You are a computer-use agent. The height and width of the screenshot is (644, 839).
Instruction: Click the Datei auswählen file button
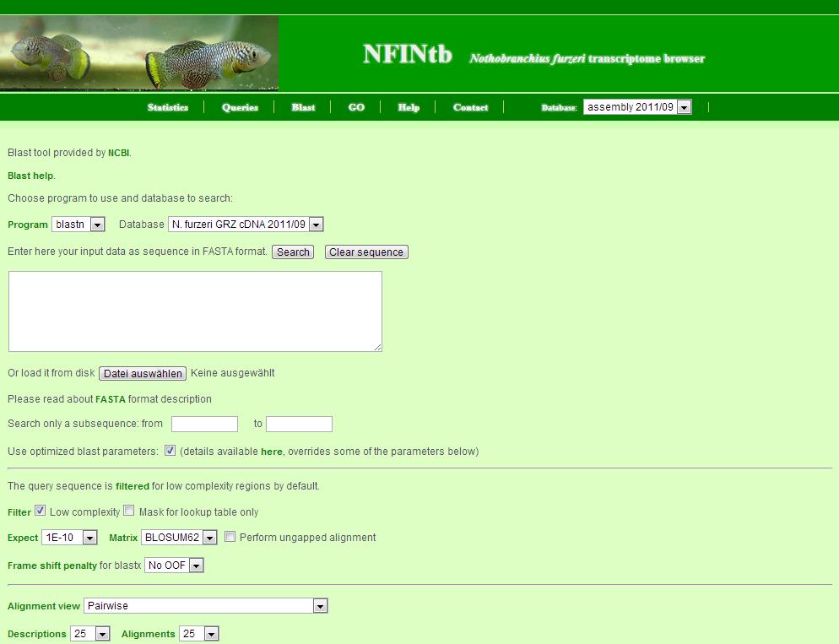coord(142,373)
